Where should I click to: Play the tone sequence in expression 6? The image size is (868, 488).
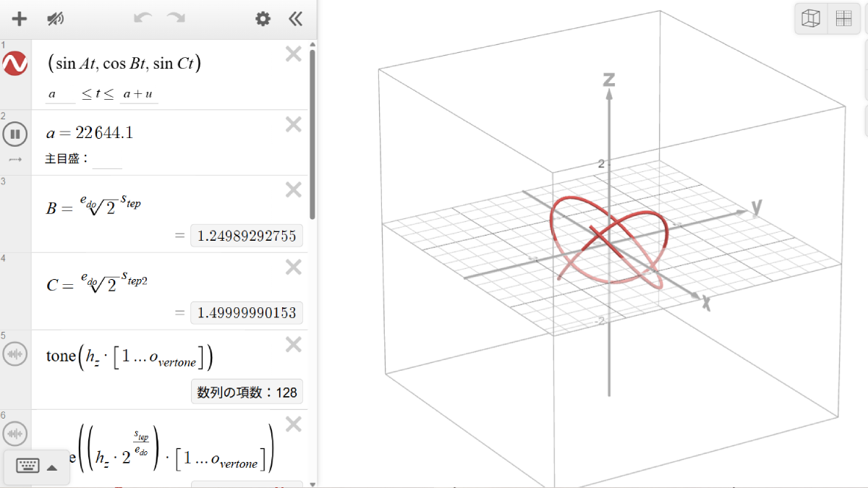pos(14,433)
